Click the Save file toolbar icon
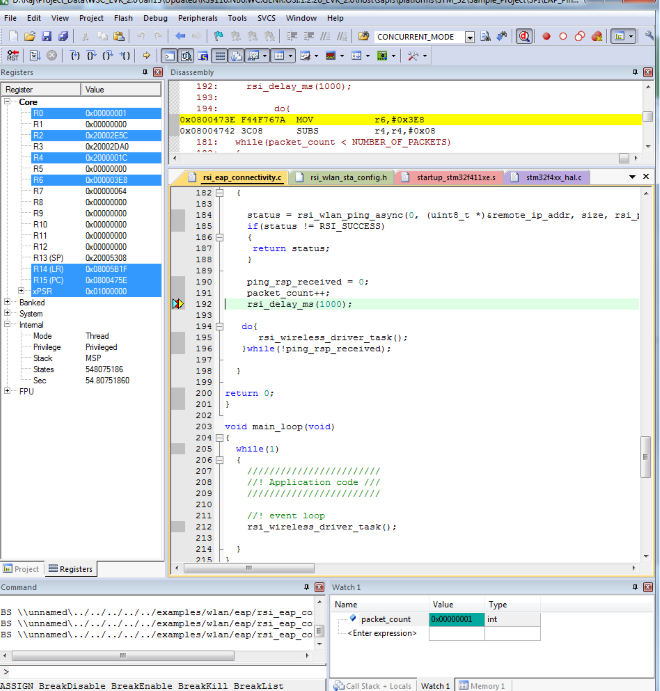Viewport: 660px width, 691px height. (x=44, y=36)
